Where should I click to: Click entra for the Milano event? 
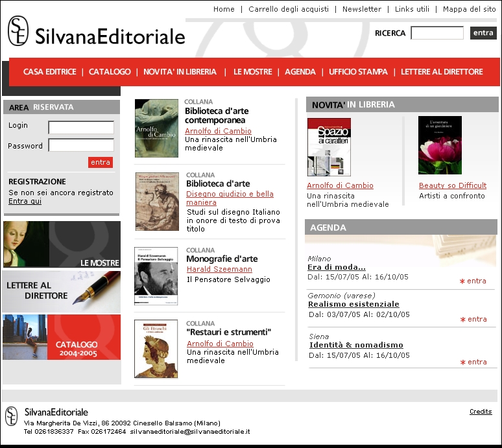click(x=473, y=281)
